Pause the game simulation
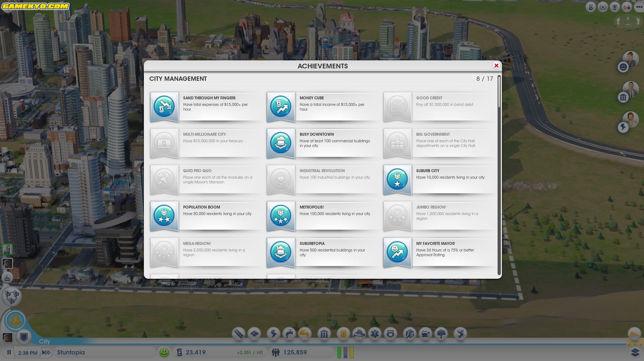Screen dimensions: 644x361 (9, 352)
